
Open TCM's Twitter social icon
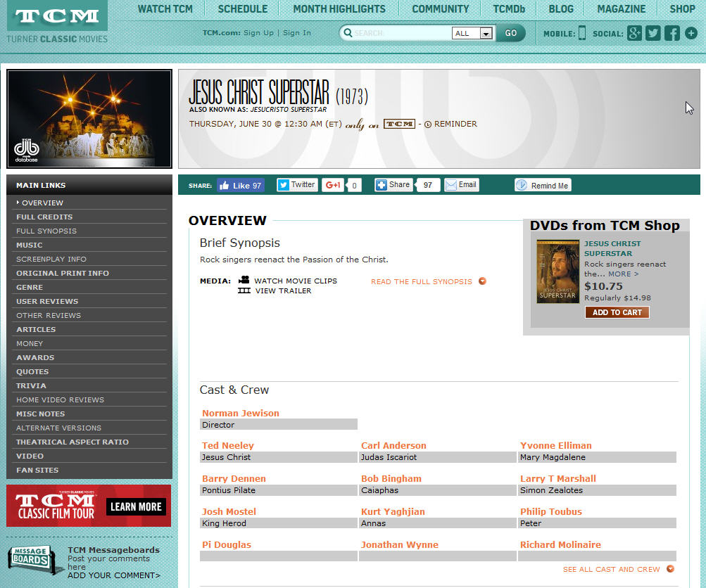(653, 33)
